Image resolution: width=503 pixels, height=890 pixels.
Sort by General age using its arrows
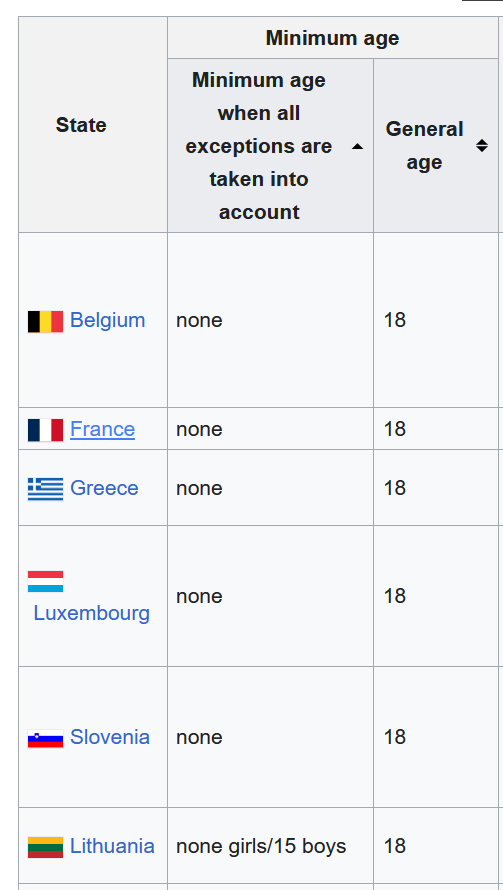[x=481, y=146]
